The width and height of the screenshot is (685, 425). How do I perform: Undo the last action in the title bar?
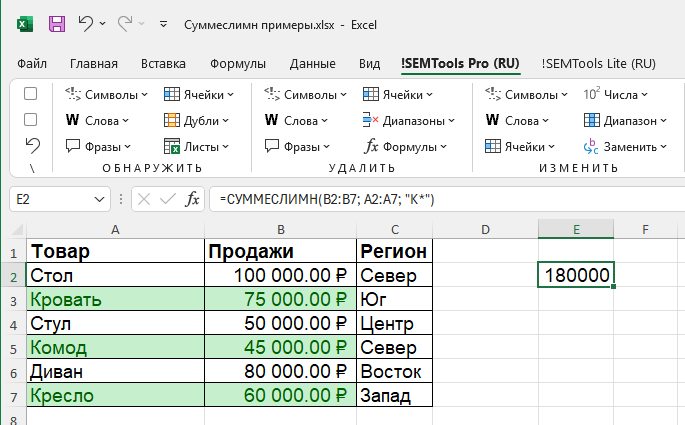pos(86,24)
